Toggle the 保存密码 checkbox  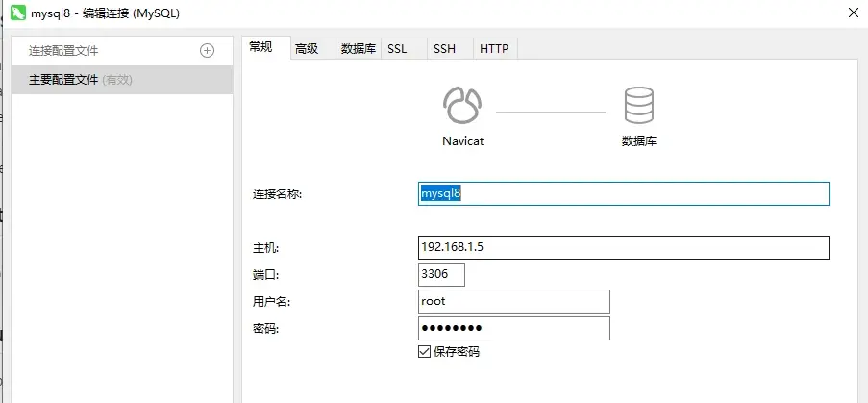click(425, 352)
